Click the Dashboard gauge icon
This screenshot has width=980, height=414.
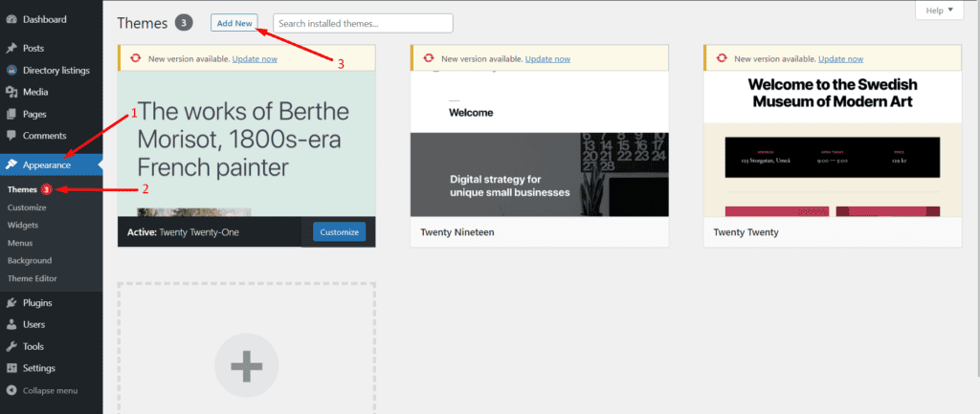(11, 19)
